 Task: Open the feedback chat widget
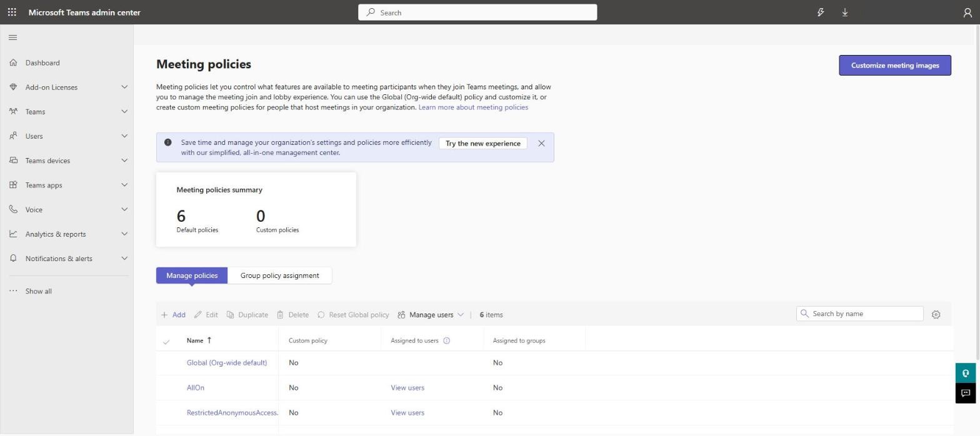(x=966, y=393)
